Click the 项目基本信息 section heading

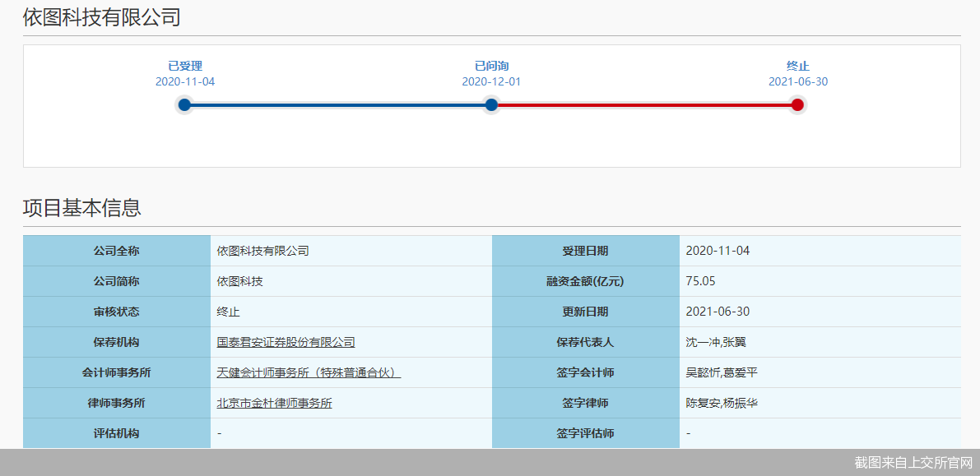[82, 207]
